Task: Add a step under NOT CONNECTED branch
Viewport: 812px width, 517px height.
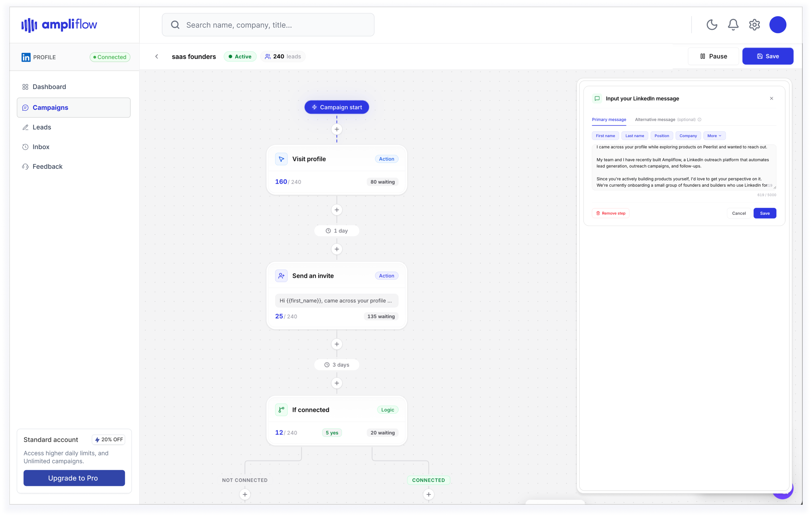Action: (x=245, y=494)
